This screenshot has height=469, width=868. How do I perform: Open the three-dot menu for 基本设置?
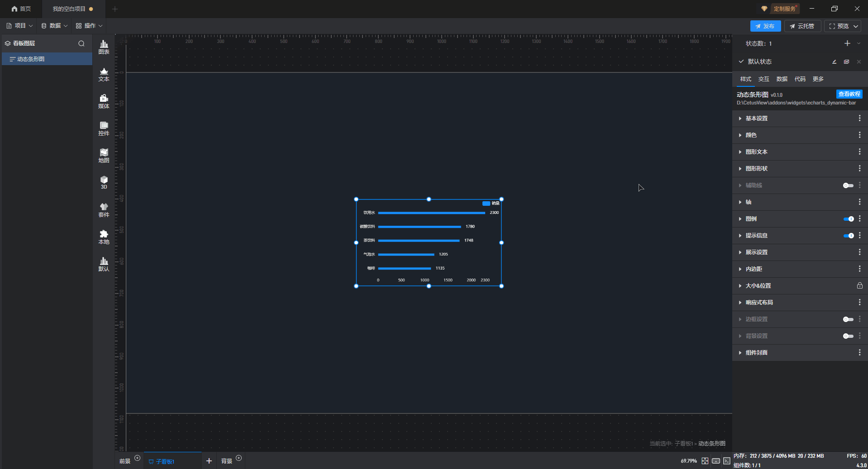859,118
